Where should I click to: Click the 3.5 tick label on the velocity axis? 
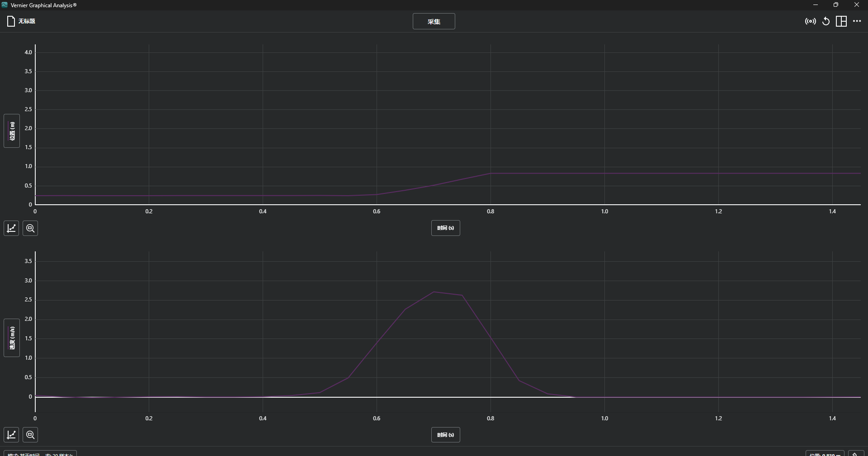pos(28,261)
